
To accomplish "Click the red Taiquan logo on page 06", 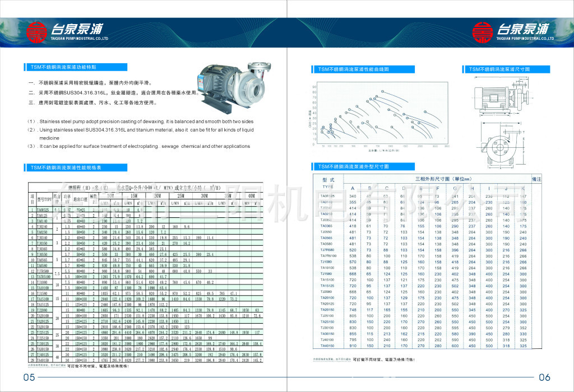I will coord(482,32).
